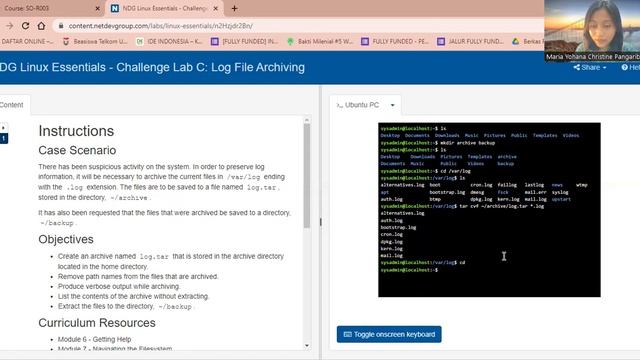
Task: Click the site lock icon in address bar
Action: 61,26
